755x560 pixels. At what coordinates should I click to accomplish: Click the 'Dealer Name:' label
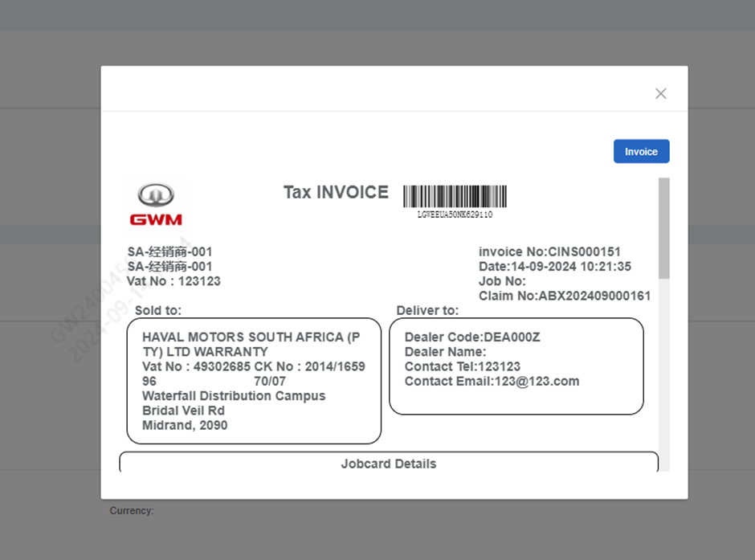click(x=446, y=352)
